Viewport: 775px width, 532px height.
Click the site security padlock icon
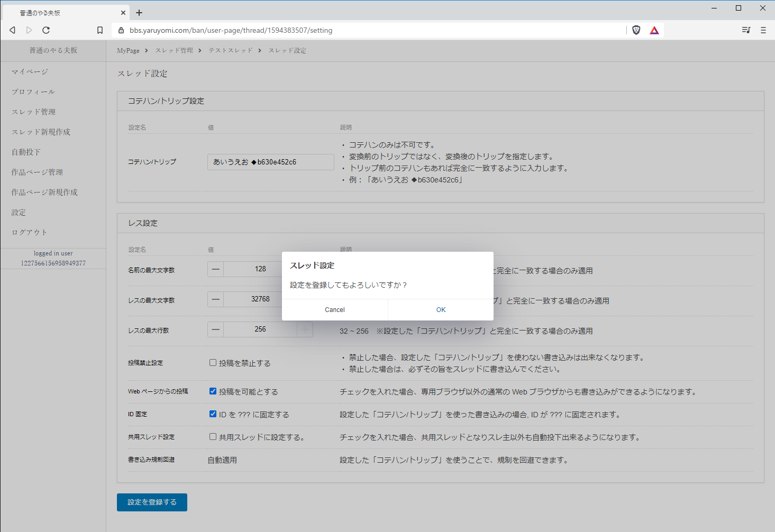(121, 30)
